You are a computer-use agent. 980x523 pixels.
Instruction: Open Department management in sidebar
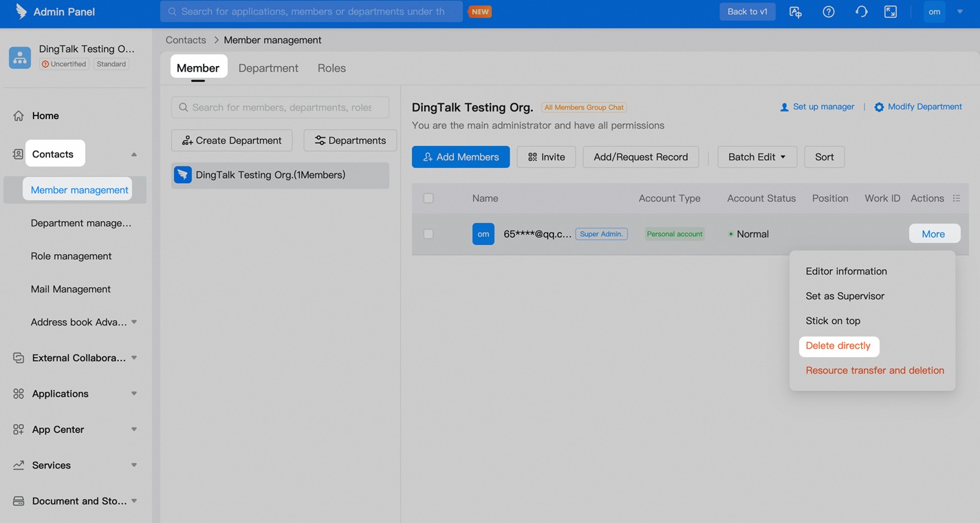(81, 223)
